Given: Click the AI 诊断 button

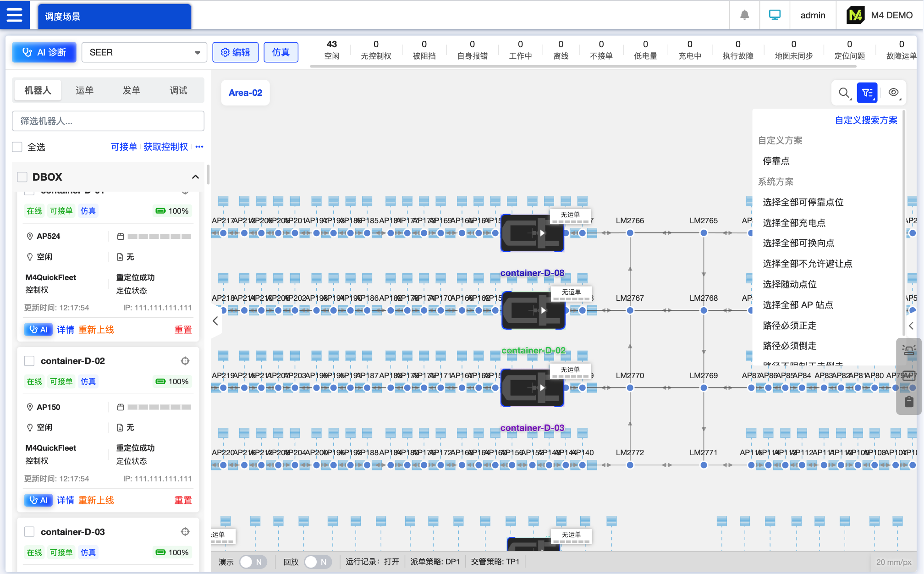Looking at the screenshot, I should (x=44, y=52).
